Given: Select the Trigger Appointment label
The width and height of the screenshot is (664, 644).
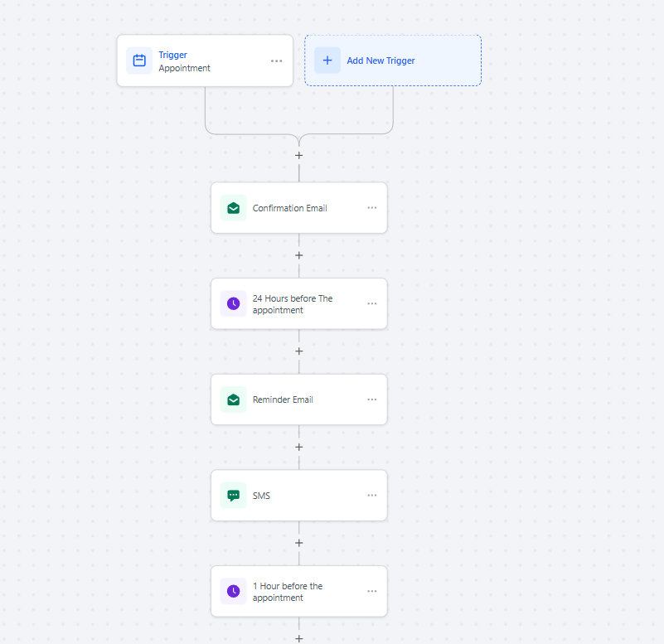Looking at the screenshot, I should pyautogui.click(x=184, y=61).
